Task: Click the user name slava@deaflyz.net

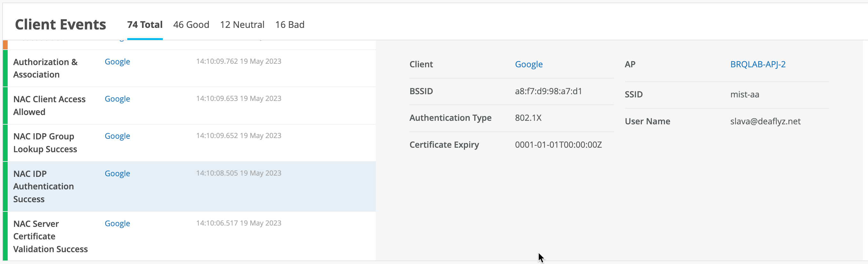Action: (765, 121)
